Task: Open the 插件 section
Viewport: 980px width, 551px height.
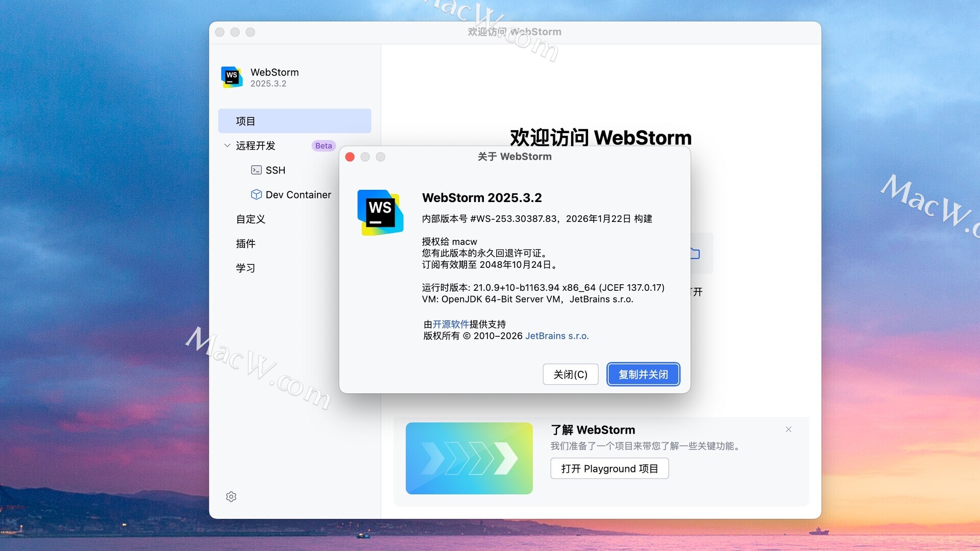Action: tap(246, 243)
